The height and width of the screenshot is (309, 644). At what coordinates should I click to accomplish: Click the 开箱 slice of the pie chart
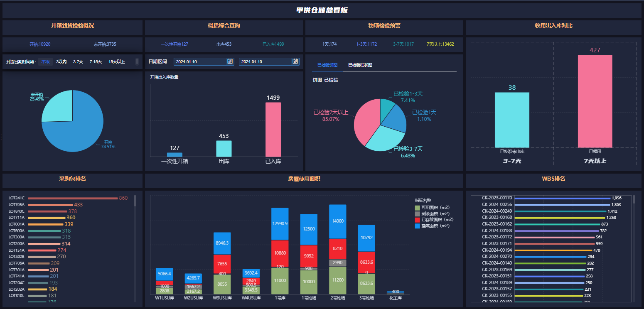coord(75,133)
